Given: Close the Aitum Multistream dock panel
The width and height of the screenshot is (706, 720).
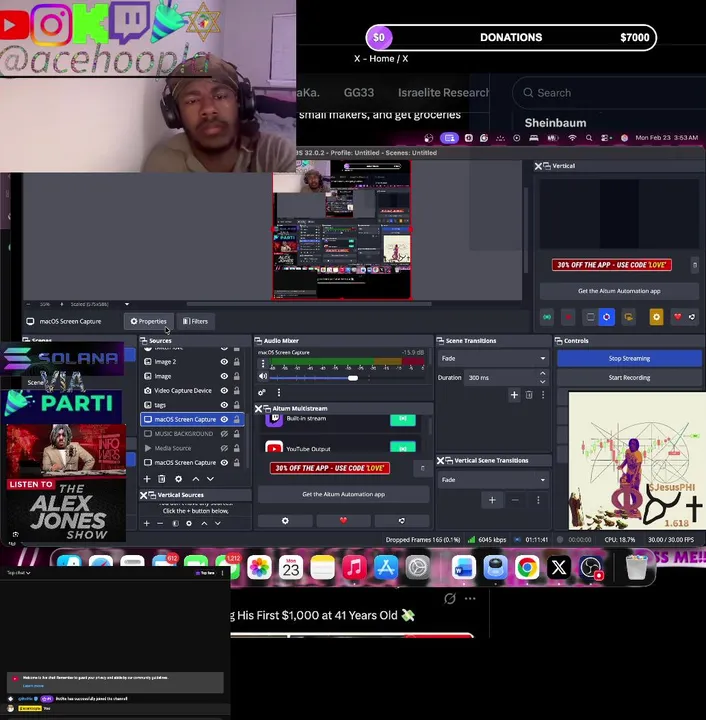Looking at the screenshot, I should coord(258,409).
